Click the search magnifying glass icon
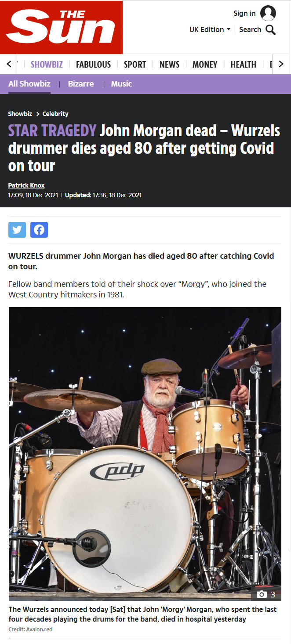The image size is (291, 644). [x=271, y=30]
